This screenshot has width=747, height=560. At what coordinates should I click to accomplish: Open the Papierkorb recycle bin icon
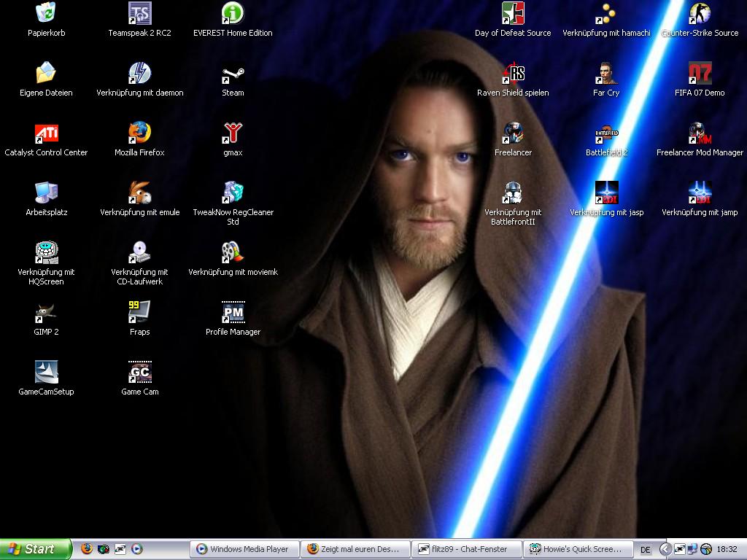46,14
